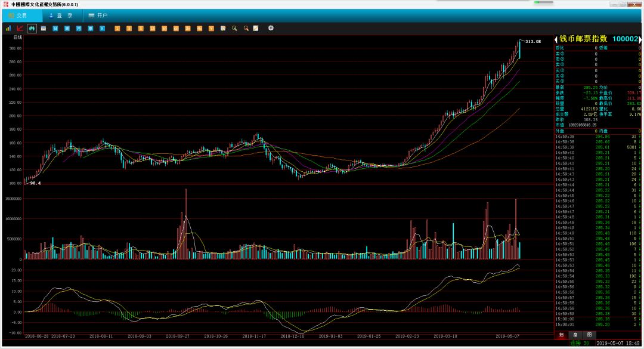This screenshot has height=349, width=644.
Task: Click the market value 12829165816.25
Action: [583, 125]
